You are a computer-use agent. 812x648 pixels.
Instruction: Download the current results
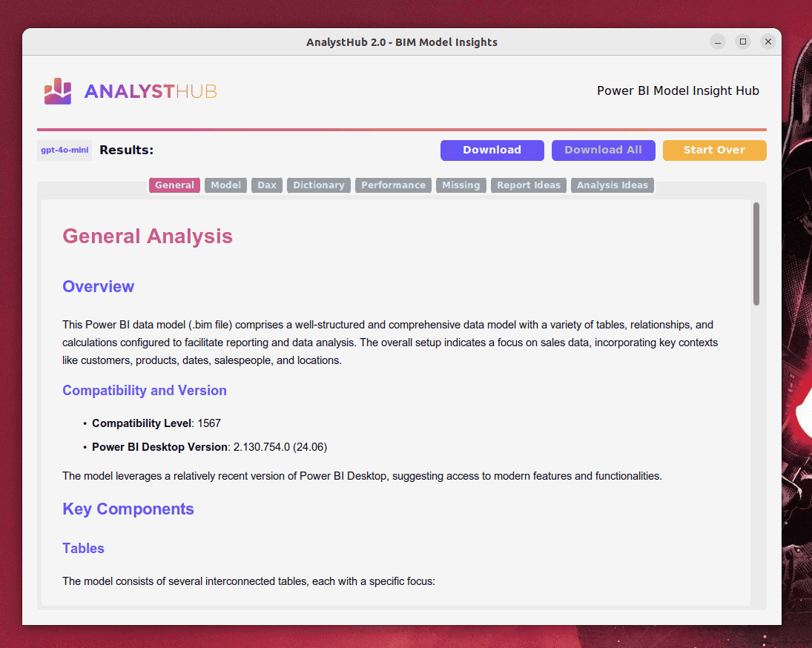click(x=492, y=150)
